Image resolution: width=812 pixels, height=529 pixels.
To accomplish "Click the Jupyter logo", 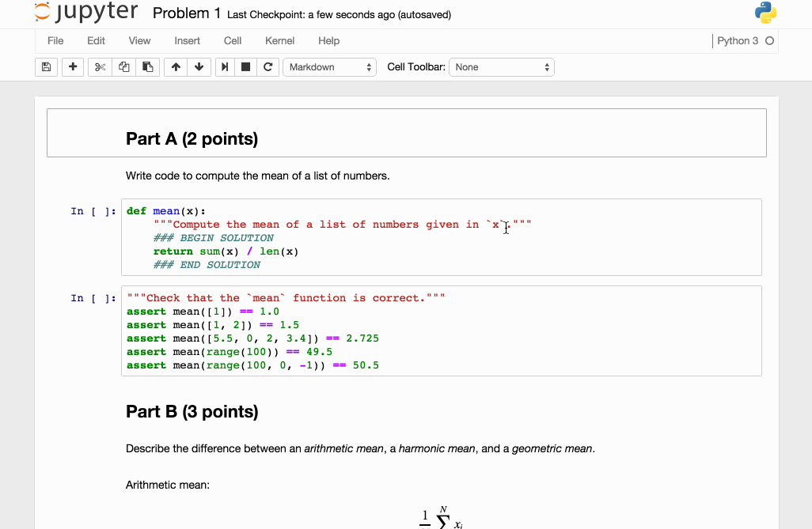I will [86, 13].
